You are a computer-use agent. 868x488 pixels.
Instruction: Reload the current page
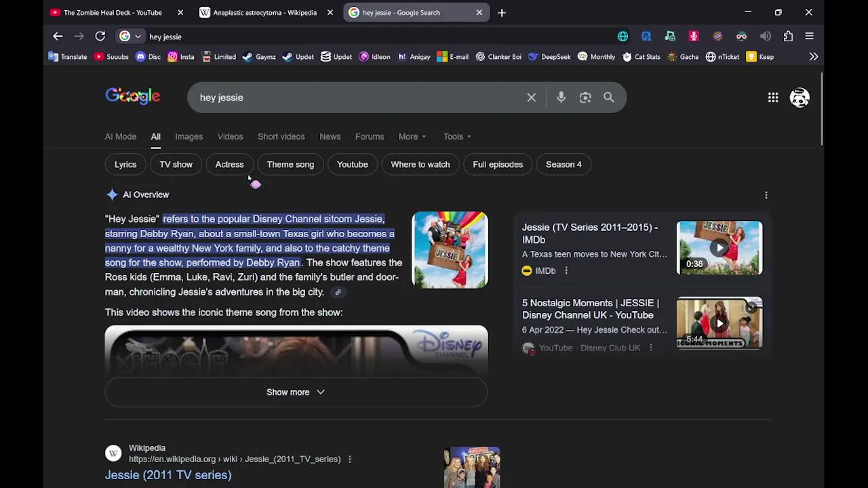click(x=100, y=37)
